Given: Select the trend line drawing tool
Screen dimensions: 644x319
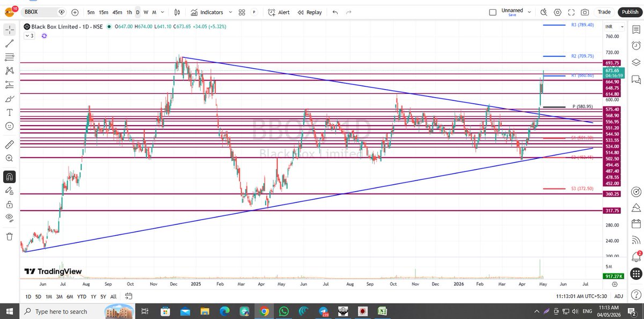Looking at the screenshot, I should (10, 43).
